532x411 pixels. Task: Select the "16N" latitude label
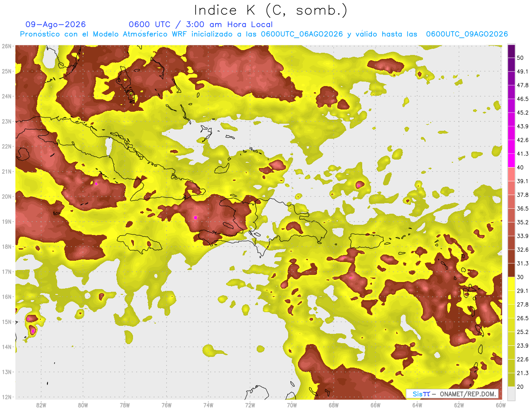coord(7,297)
